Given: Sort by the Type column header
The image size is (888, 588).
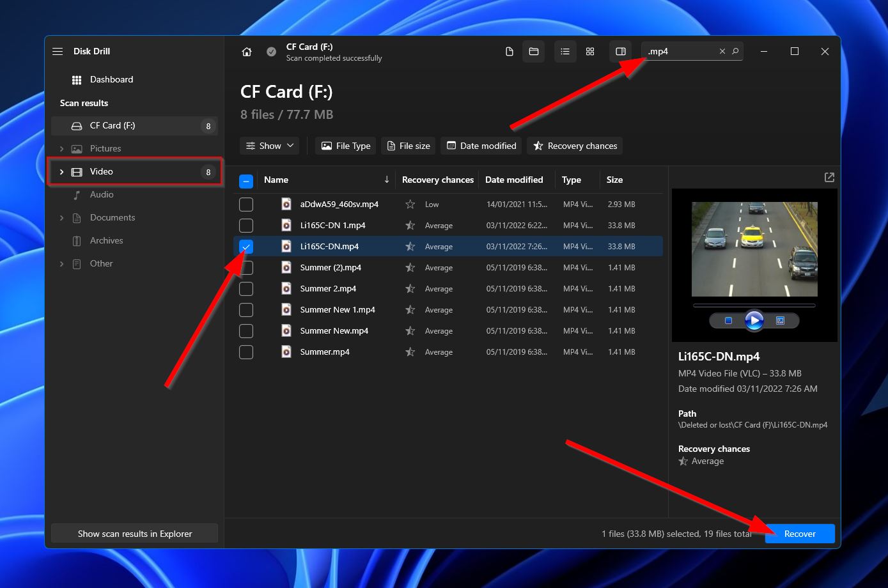Looking at the screenshot, I should [572, 180].
